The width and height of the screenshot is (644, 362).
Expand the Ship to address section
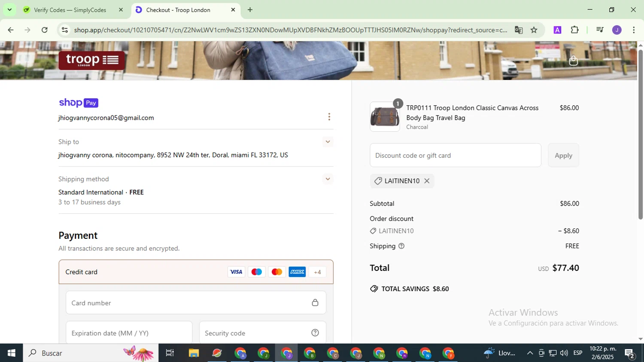[328, 142]
